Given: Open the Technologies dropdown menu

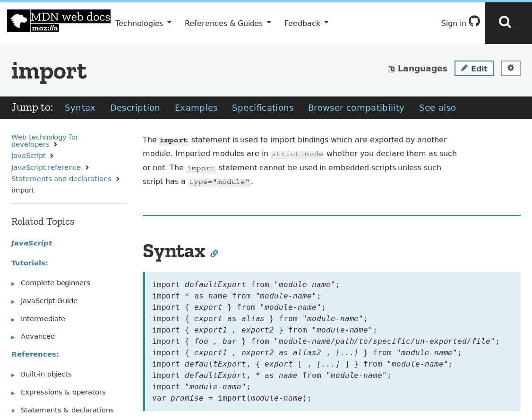Looking at the screenshot, I should 143,23.
